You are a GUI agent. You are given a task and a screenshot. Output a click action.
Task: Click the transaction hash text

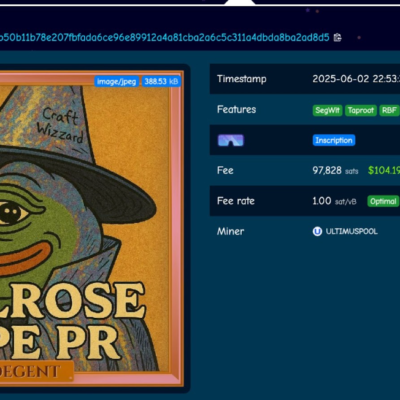[165, 37]
